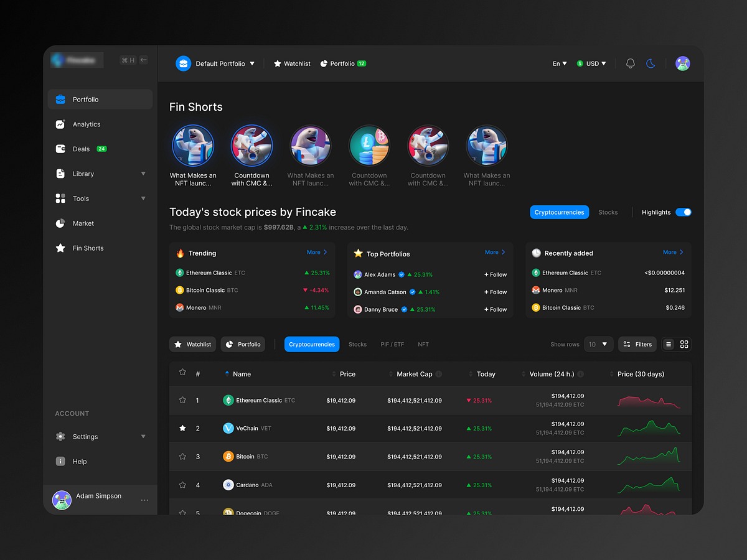Star the Cardano row
Screen dimensions: 747x560
pyautogui.click(x=182, y=485)
